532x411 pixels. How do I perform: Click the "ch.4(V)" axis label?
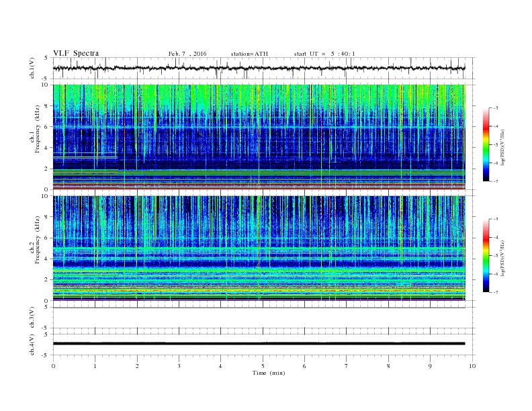click(32, 345)
